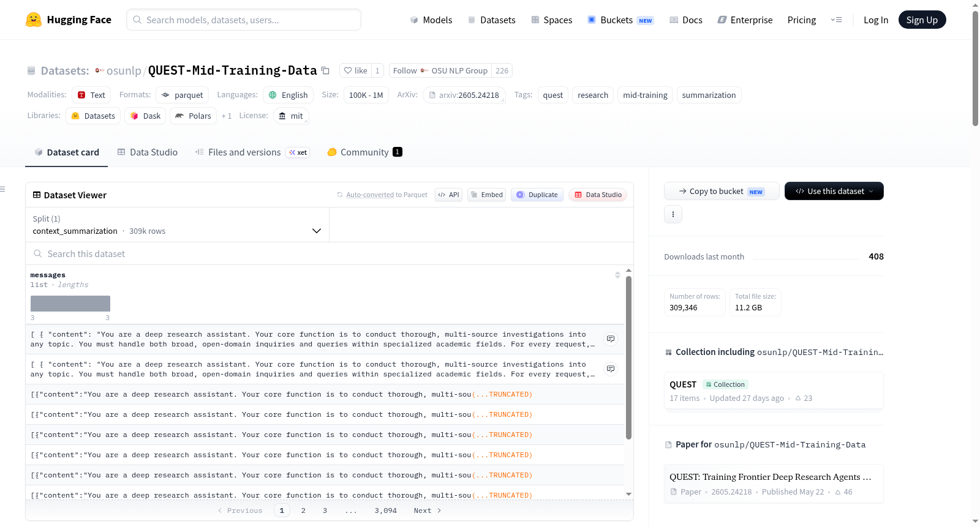Click the quest tag
The image size is (980, 527).
pos(552,95)
